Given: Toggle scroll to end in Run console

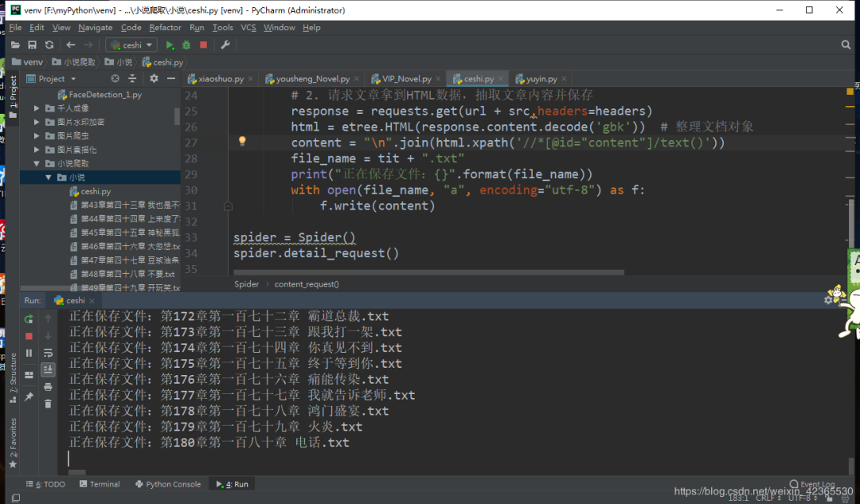Looking at the screenshot, I should pyautogui.click(x=49, y=369).
